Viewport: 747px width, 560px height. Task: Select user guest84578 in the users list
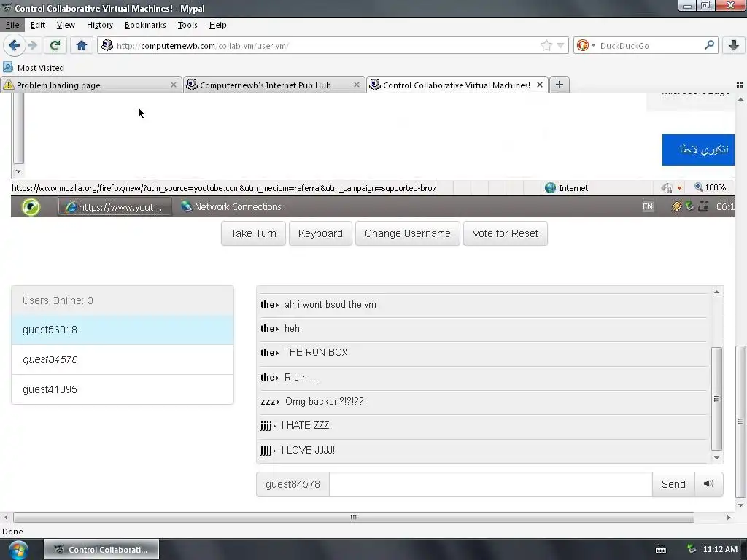click(x=123, y=359)
